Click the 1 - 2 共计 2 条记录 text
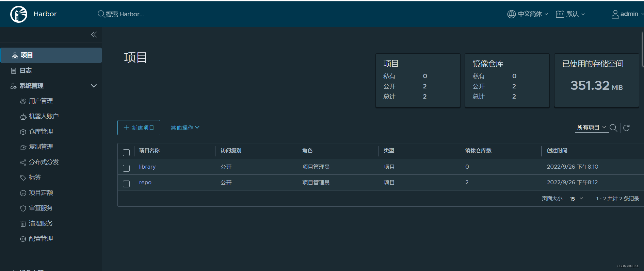Screen dimensions: 644x271 click(x=617, y=199)
